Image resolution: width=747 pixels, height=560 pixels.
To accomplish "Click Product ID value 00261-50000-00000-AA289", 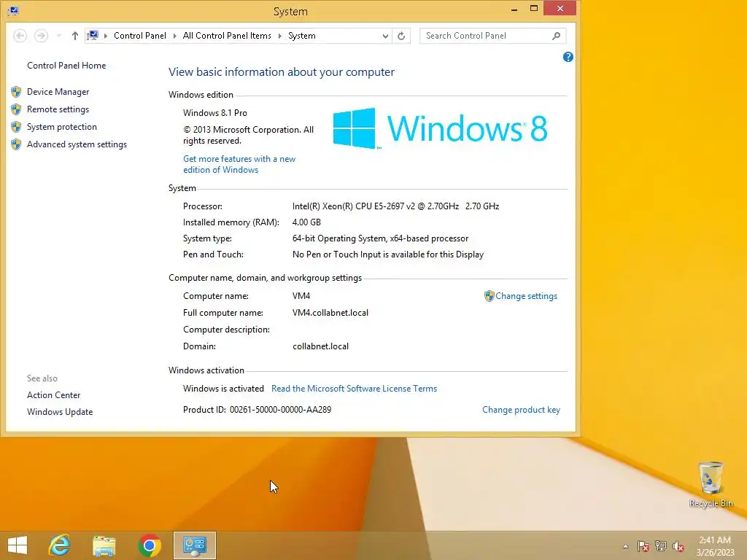I will 280,410.
